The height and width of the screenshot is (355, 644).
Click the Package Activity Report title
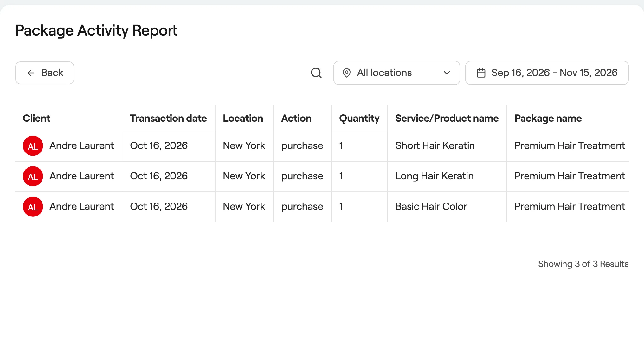(96, 31)
